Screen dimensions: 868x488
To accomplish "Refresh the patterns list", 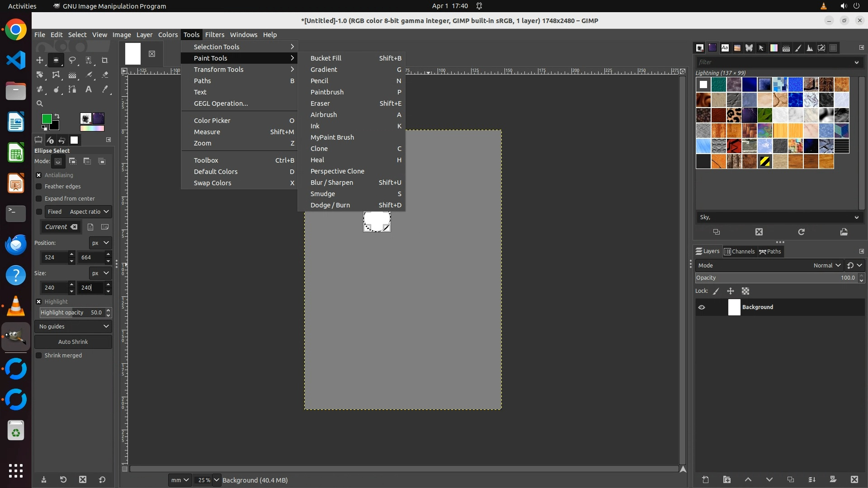I will (x=801, y=232).
